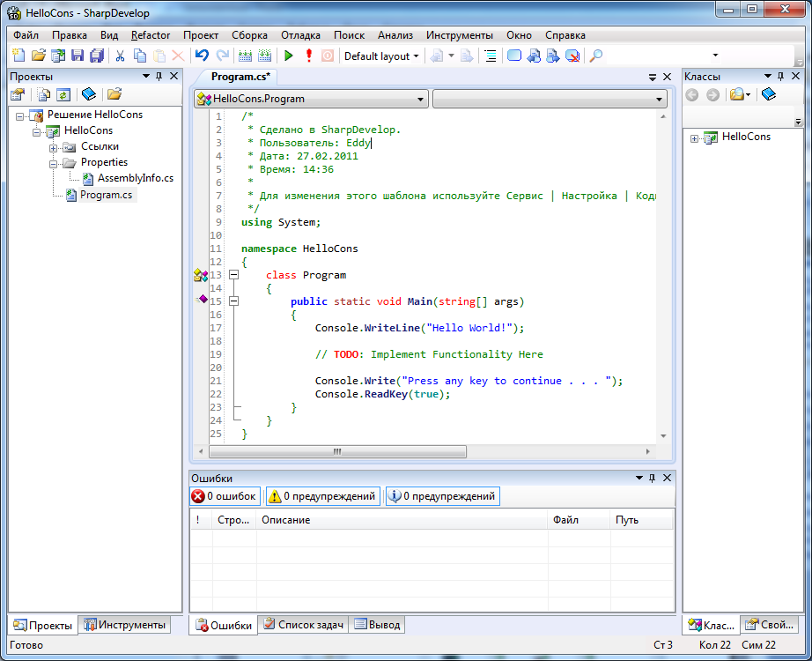This screenshot has width=812, height=661.
Task: Fold the class Program code block
Action: 234,275
